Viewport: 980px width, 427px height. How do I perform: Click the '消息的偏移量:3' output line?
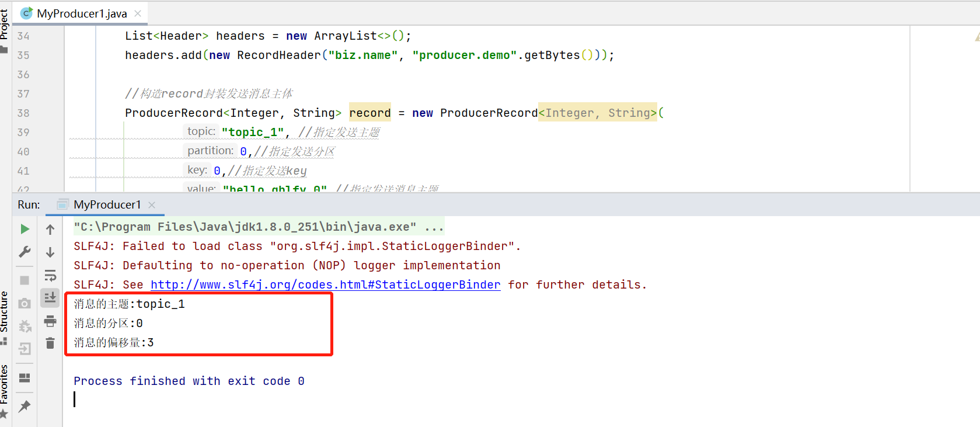coord(114,342)
